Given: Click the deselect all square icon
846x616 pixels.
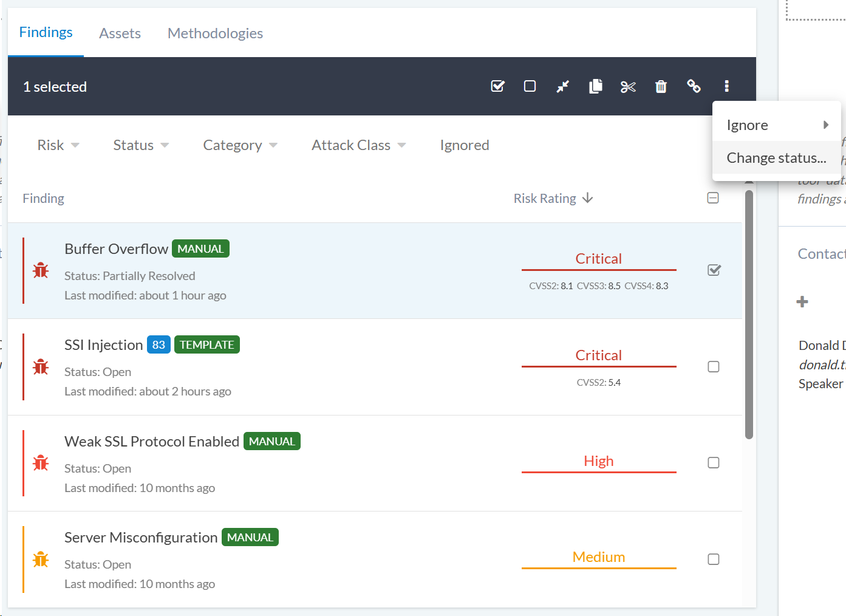Looking at the screenshot, I should point(530,86).
